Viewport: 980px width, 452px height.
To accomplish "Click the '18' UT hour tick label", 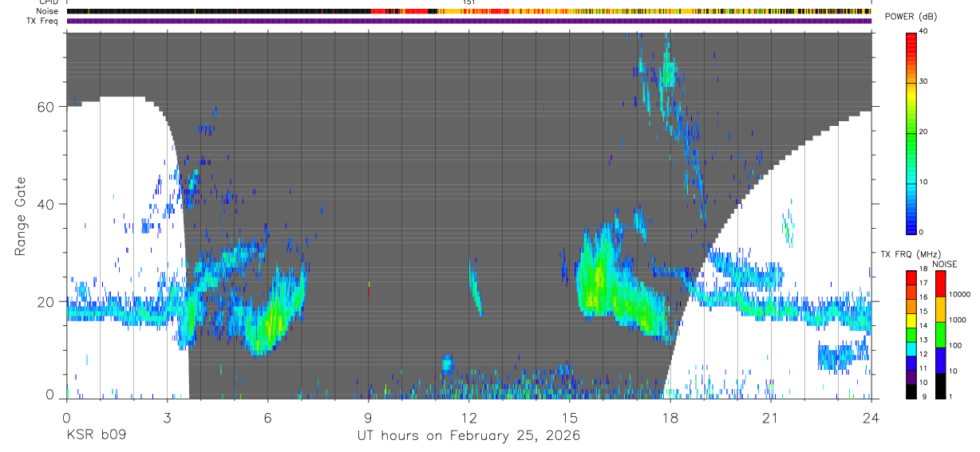I will tap(670, 419).
